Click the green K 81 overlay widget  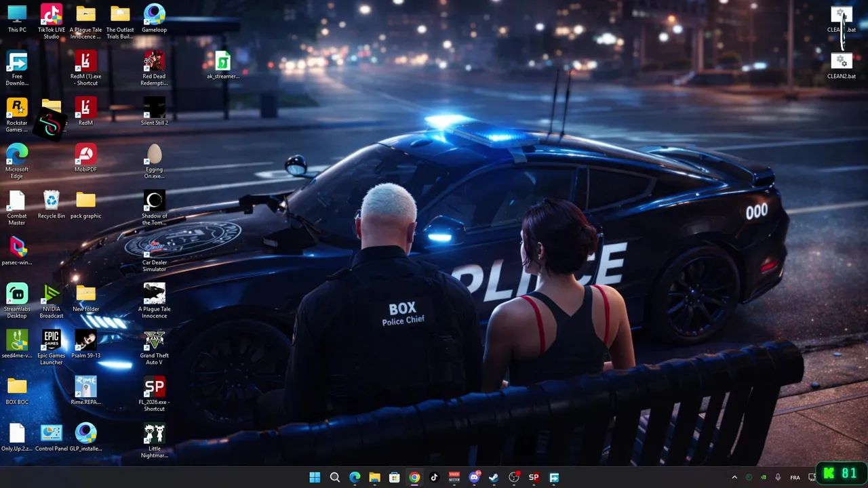[842, 474]
